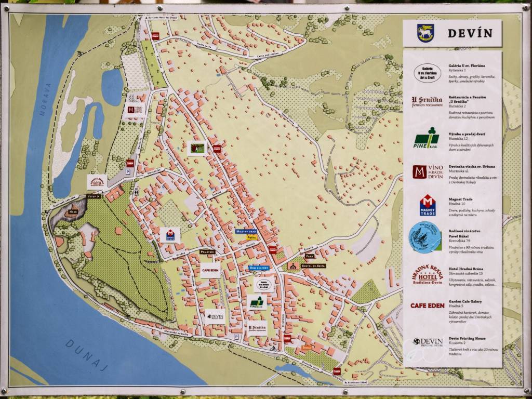Select the blue Dom kultúry label
Screen dimensions: 532x399
(x=258, y=268)
